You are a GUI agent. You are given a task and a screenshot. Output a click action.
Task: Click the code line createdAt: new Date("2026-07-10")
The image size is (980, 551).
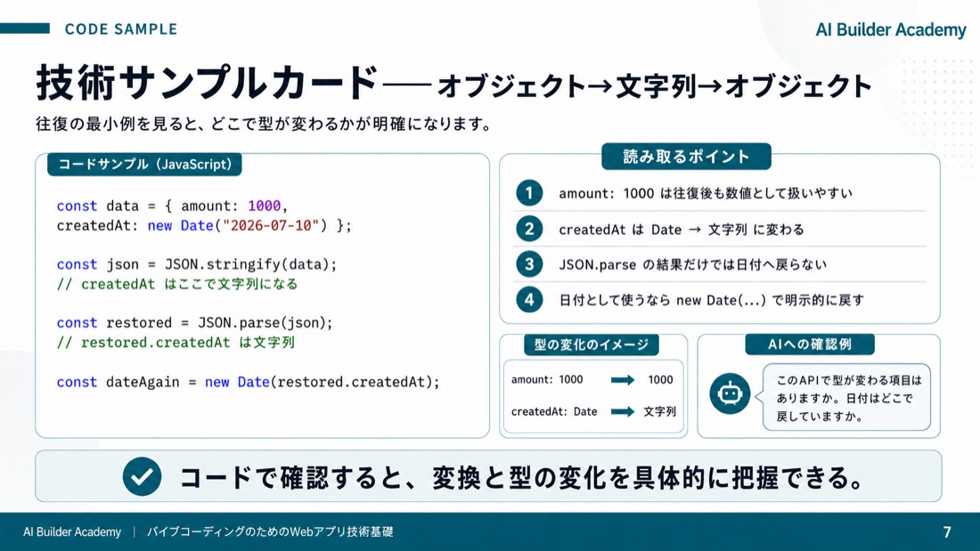click(204, 225)
